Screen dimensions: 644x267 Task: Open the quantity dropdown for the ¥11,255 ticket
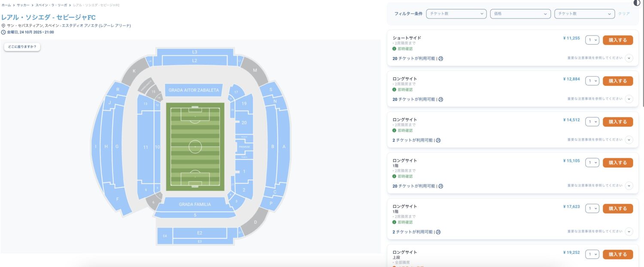(x=592, y=40)
